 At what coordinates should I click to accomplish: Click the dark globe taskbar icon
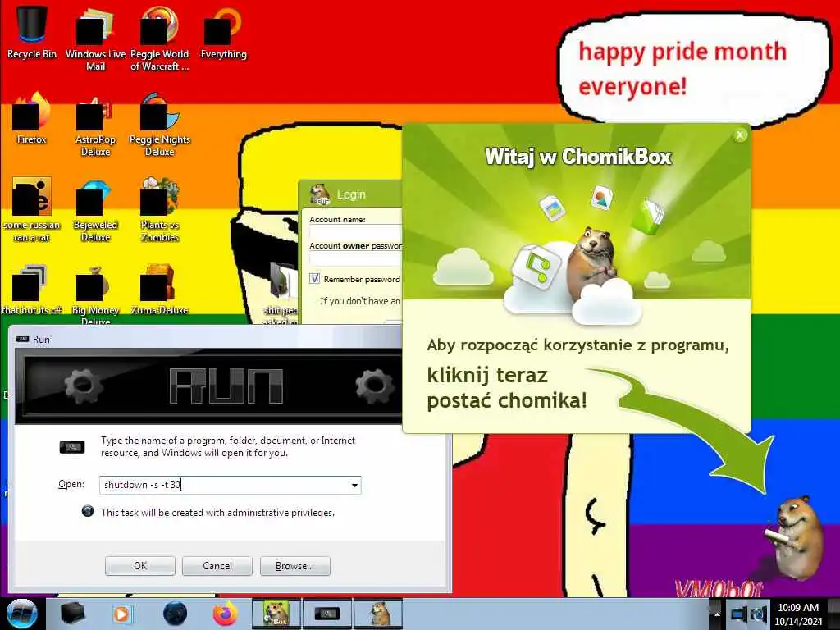click(x=175, y=614)
